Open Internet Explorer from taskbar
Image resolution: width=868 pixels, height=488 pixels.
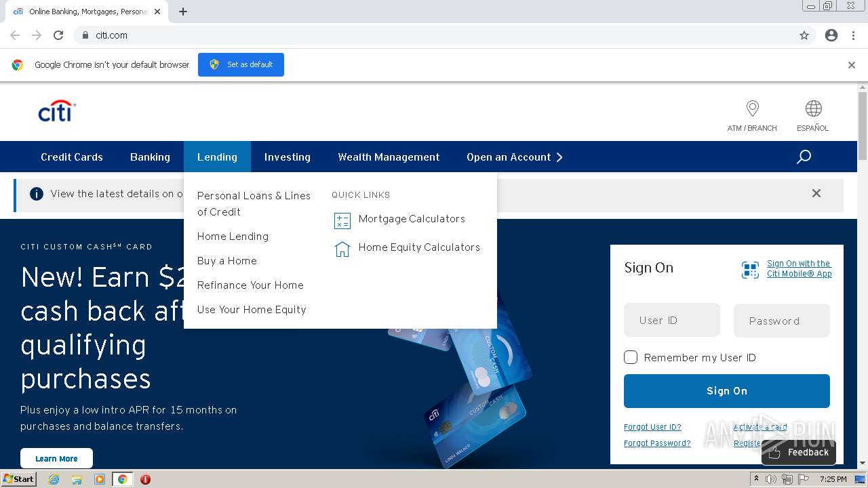pyautogui.click(x=54, y=479)
